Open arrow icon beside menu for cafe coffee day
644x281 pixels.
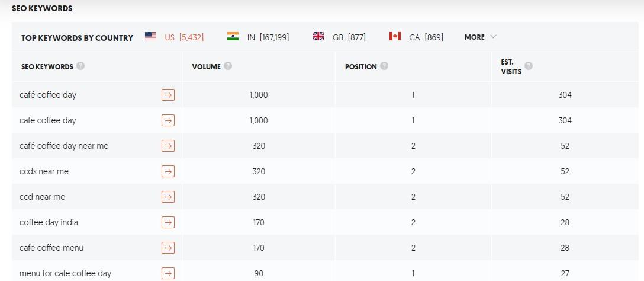[x=168, y=274]
